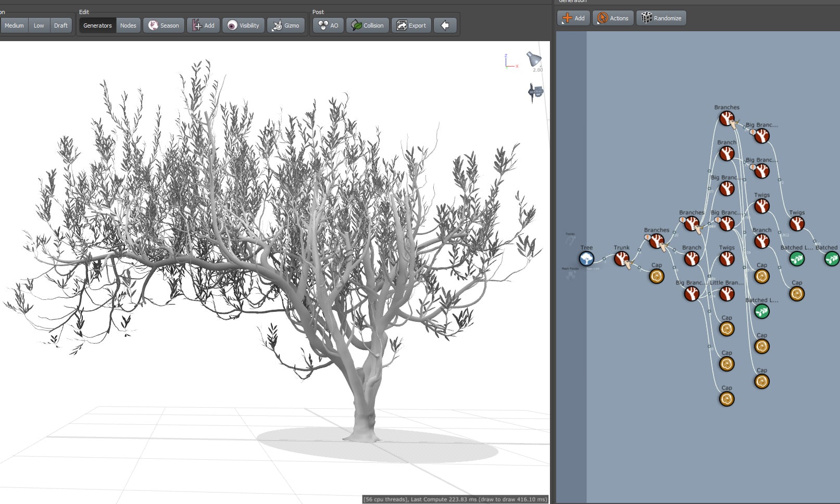Select the Tree root node
The width and height of the screenshot is (840, 504).
pos(586,258)
